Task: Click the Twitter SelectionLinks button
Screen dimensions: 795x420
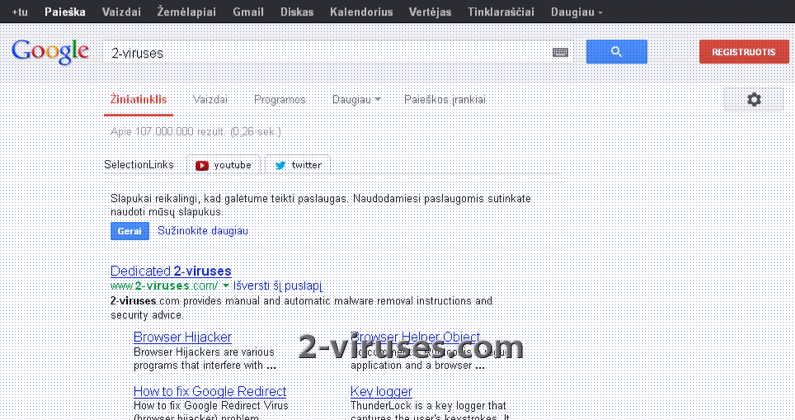Action: click(298, 165)
